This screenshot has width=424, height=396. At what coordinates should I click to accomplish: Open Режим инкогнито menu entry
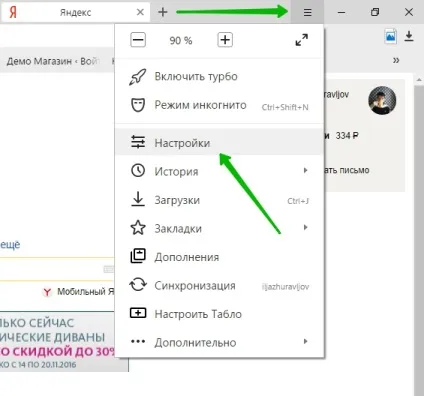(x=219, y=105)
